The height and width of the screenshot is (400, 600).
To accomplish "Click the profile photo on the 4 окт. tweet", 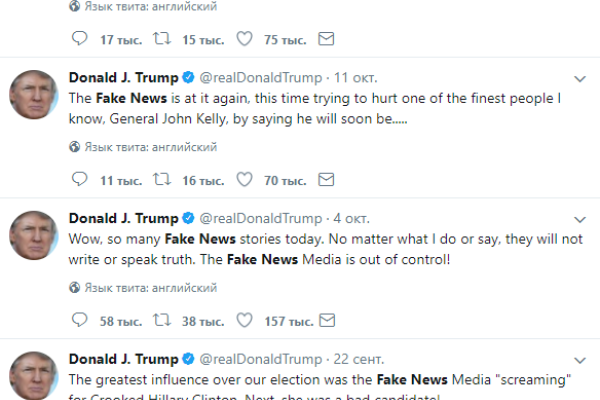I will [x=33, y=236].
